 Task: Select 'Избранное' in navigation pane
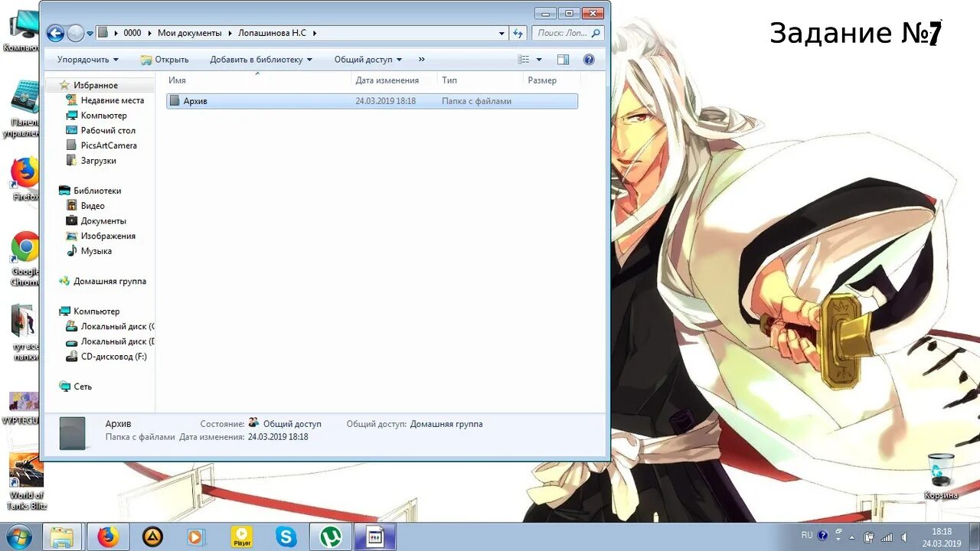[x=95, y=86]
